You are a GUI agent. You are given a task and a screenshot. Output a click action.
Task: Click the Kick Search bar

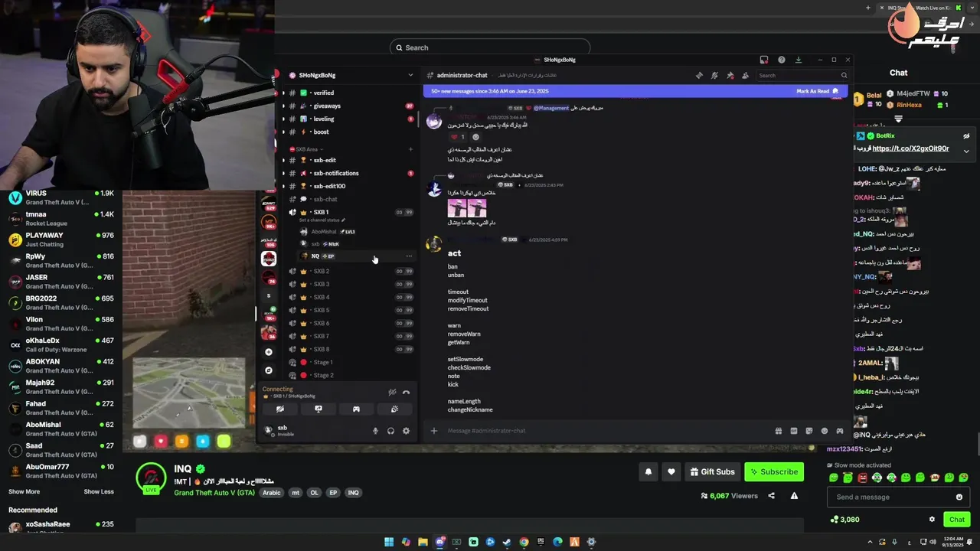coord(490,47)
